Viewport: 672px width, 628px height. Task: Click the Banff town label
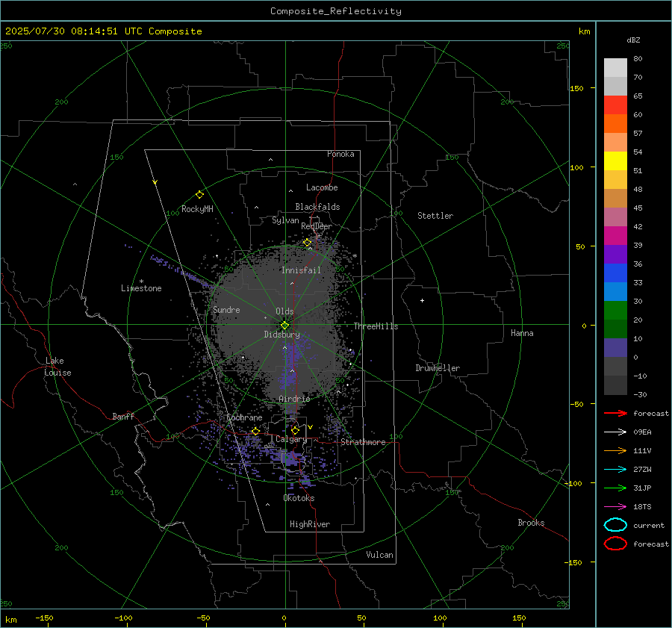(x=123, y=416)
